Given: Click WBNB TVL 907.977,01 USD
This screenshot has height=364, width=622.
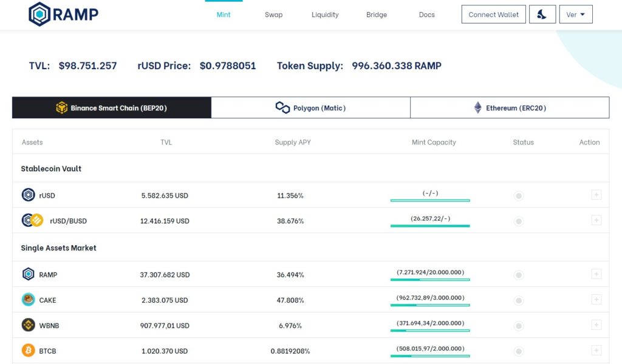Looking at the screenshot, I should point(165,326).
